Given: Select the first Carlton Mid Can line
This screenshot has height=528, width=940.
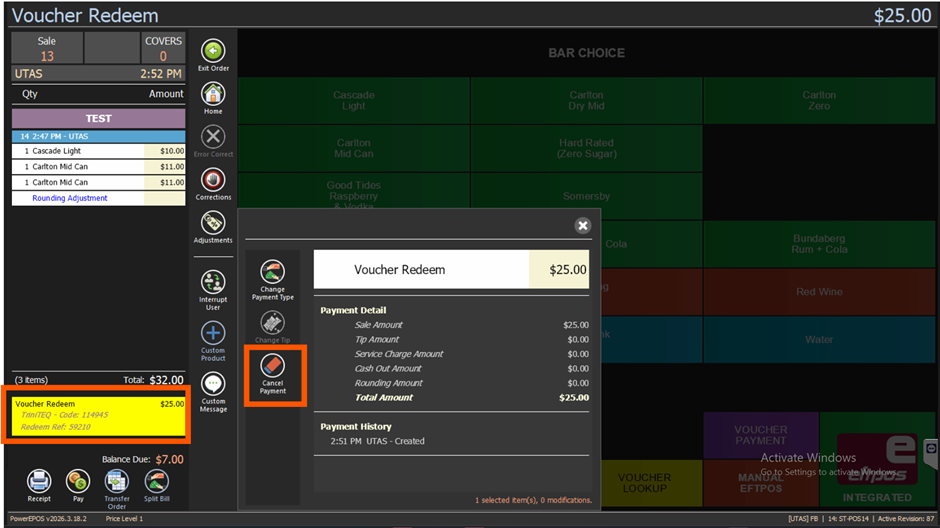Looking at the screenshot, I should (98, 167).
